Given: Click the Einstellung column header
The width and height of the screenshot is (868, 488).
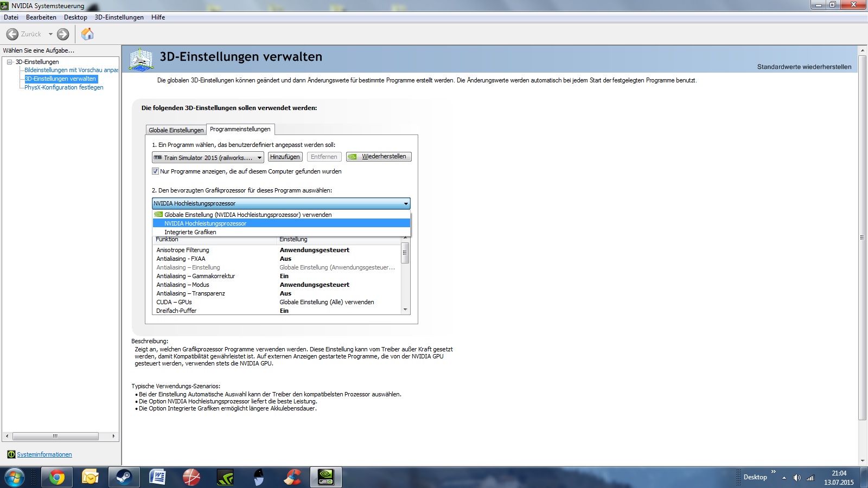Looking at the screenshot, I should tap(339, 240).
